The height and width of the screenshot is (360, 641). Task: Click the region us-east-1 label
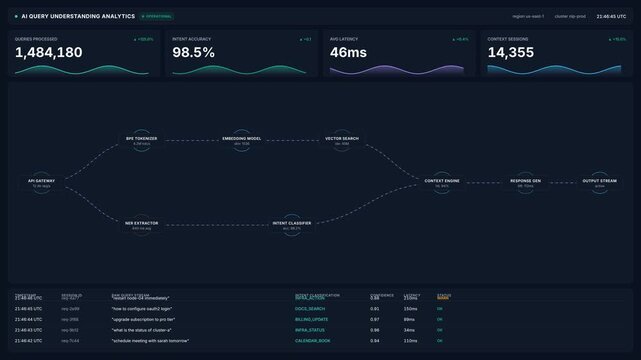528,16
